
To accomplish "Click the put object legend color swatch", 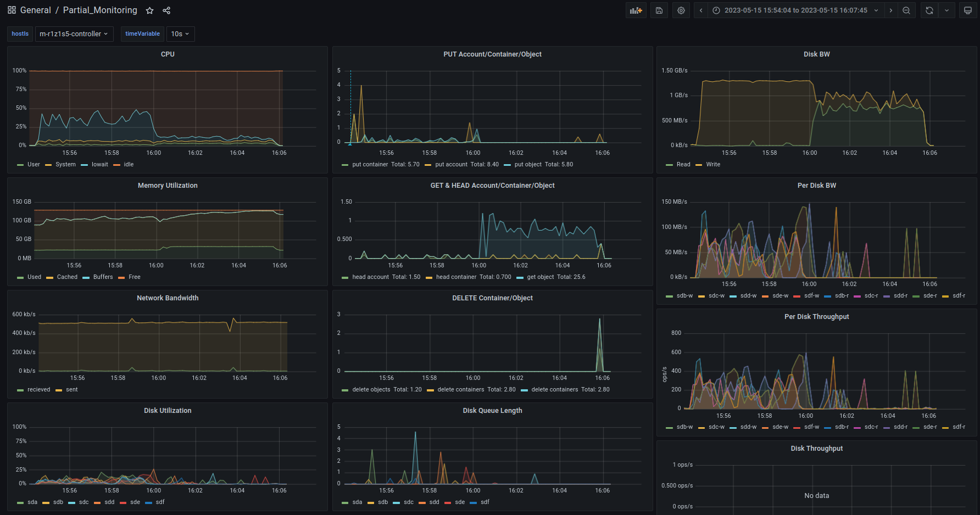I will 507,165.
